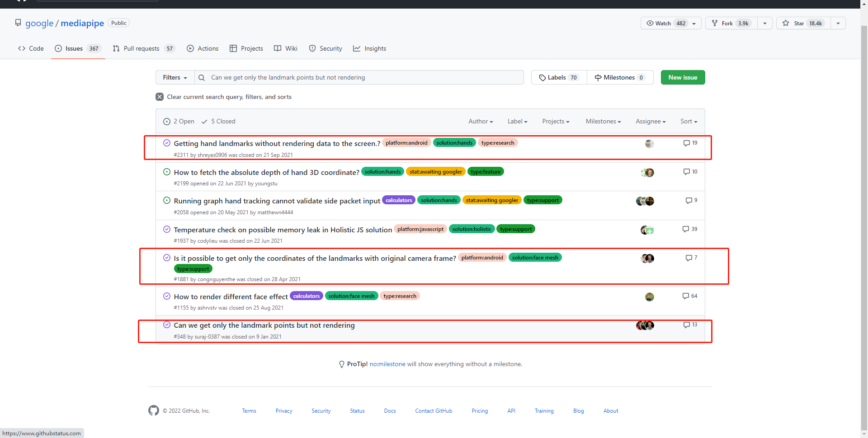Expand the Author filter dropdown

[480, 121]
